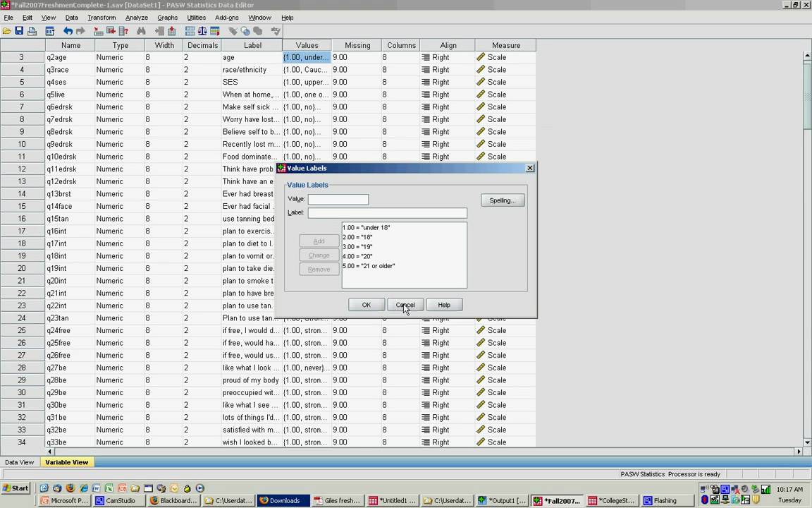Select the '5.00 = 21 or older' entry
This screenshot has width=812, height=508.
[369, 266]
